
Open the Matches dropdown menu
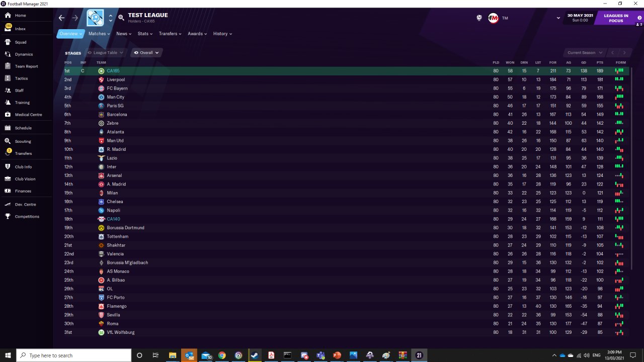point(99,34)
